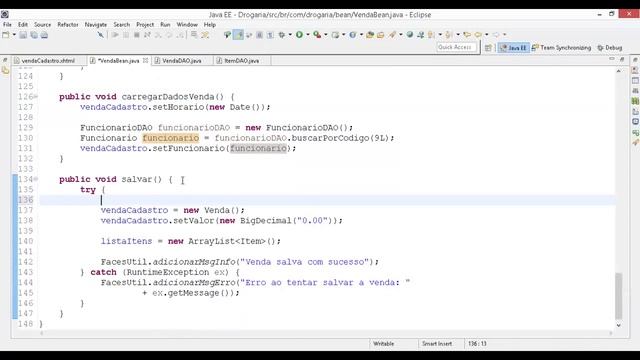
Task: Click the Search pencil toolbar icon
Action: tap(392, 35)
